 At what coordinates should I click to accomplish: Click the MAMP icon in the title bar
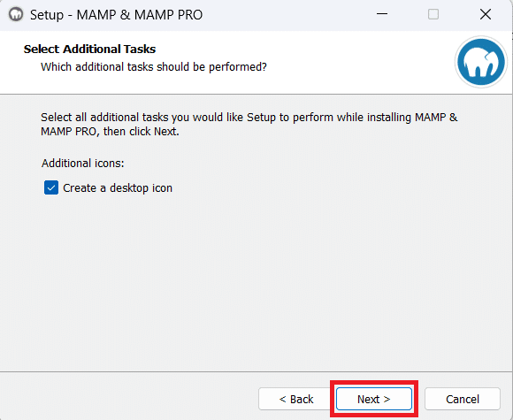pos(16,15)
